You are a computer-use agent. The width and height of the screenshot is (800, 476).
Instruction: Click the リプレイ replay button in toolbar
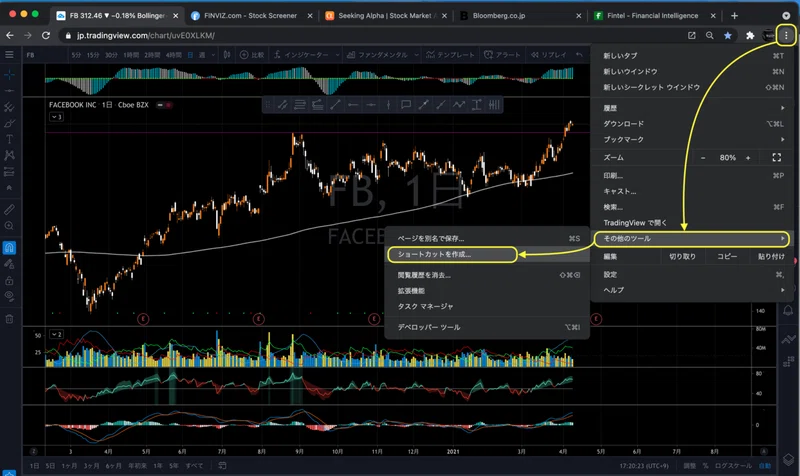point(548,55)
